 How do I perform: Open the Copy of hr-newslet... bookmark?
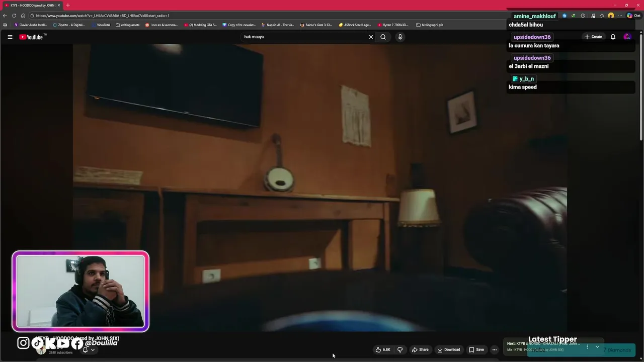point(239,25)
